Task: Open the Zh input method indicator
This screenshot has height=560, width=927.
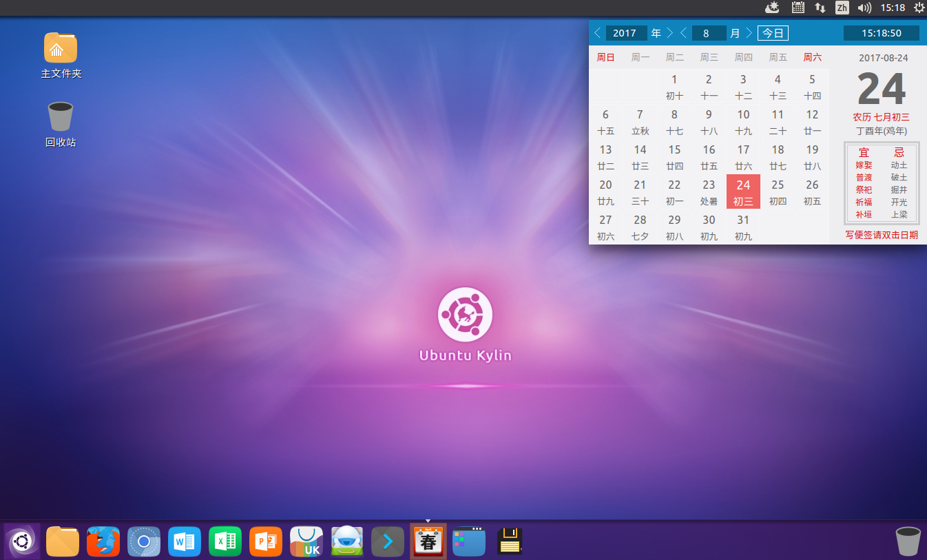Action: point(842,8)
